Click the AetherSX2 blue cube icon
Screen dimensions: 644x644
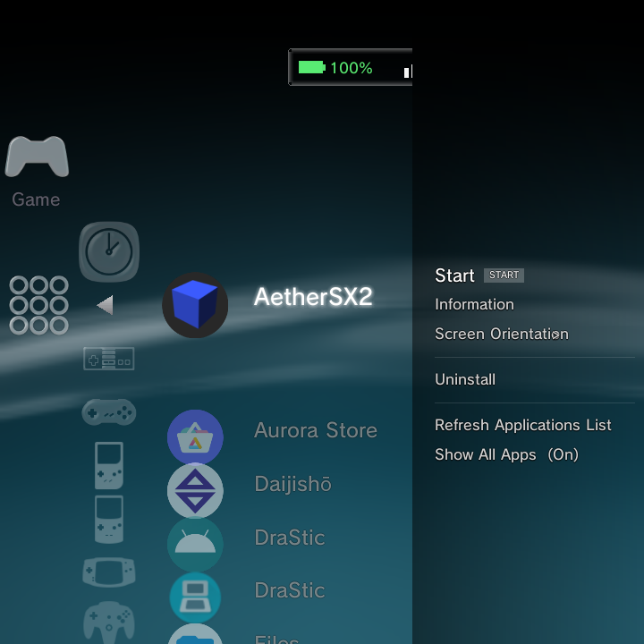(x=195, y=305)
